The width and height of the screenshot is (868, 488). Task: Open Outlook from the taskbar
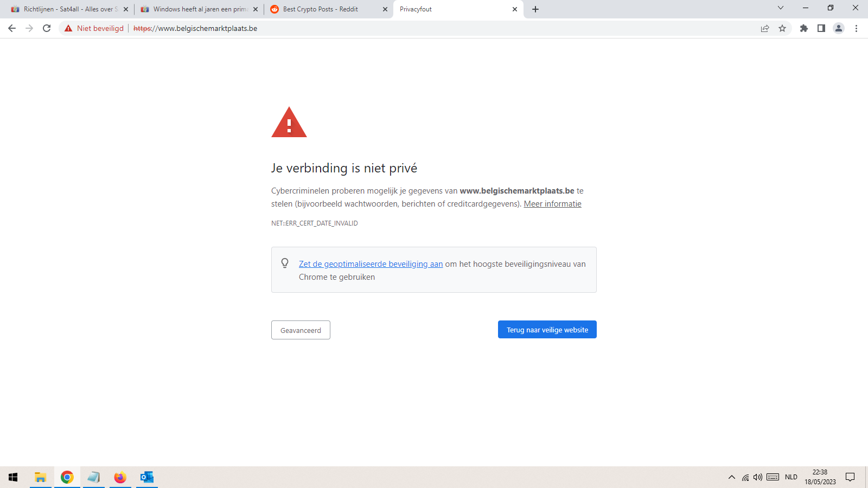[147, 477]
